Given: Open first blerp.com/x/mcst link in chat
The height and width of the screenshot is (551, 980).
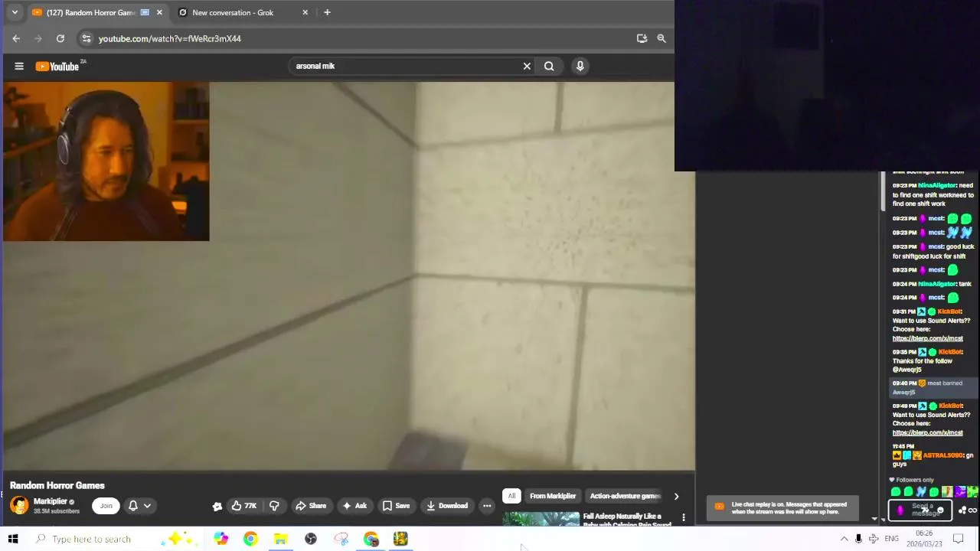Looking at the screenshot, I should [x=927, y=338].
